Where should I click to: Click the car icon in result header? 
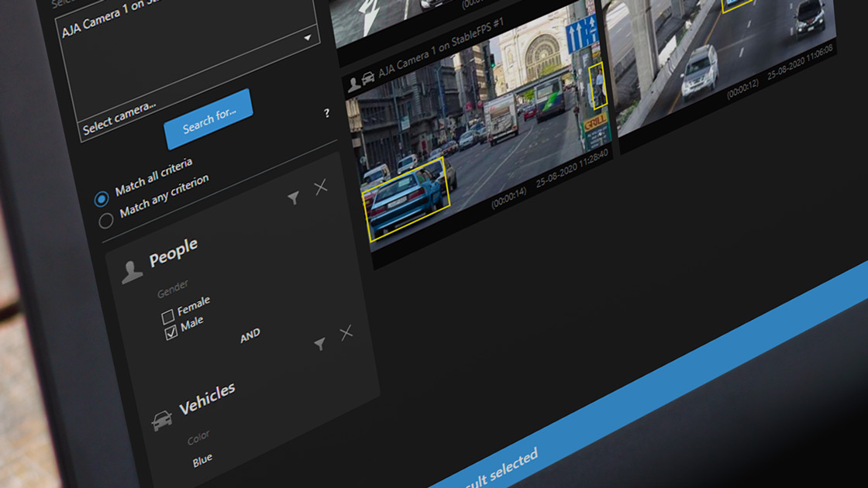[367, 78]
